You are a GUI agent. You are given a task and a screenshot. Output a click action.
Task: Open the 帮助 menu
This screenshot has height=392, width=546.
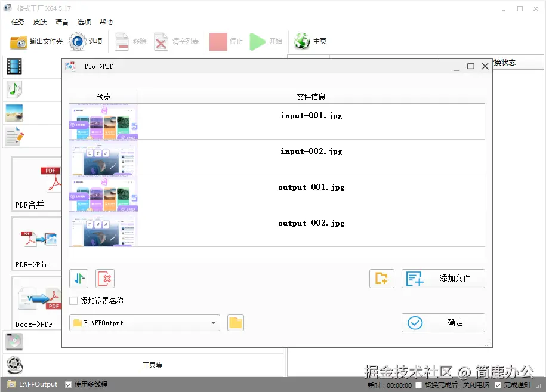[106, 22]
